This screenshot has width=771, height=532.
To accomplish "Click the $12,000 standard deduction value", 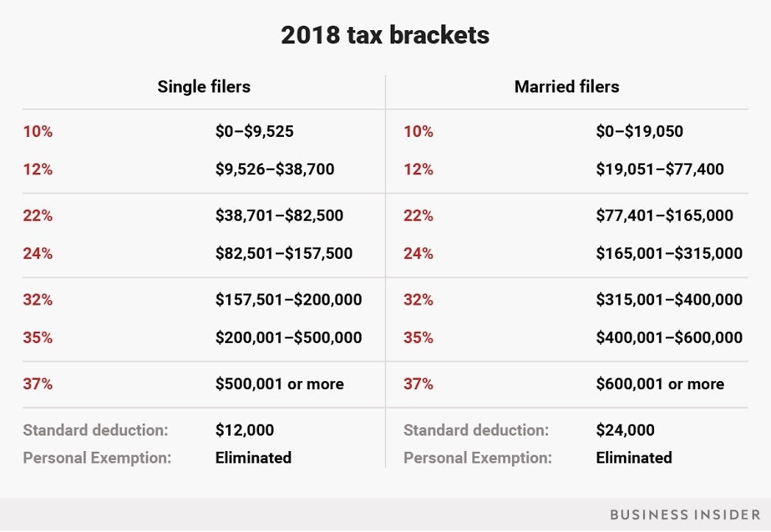I will tap(244, 430).
